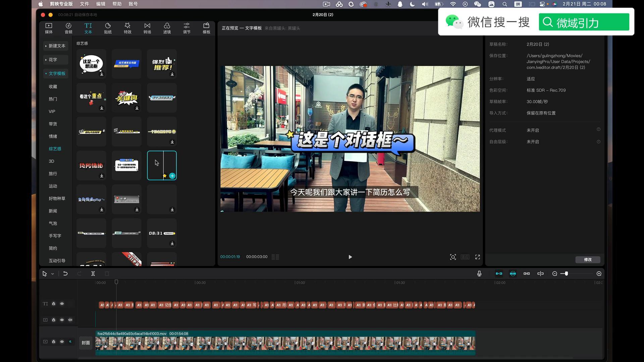The width and height of the screenshot is (644, 362).
Task: Click the microphone record voiceover icon
Action: [x=479, y=274]
